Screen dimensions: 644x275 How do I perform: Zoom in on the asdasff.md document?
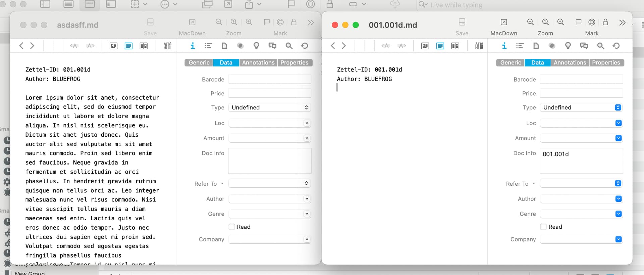pyautogui.click(x=249, y=22)
